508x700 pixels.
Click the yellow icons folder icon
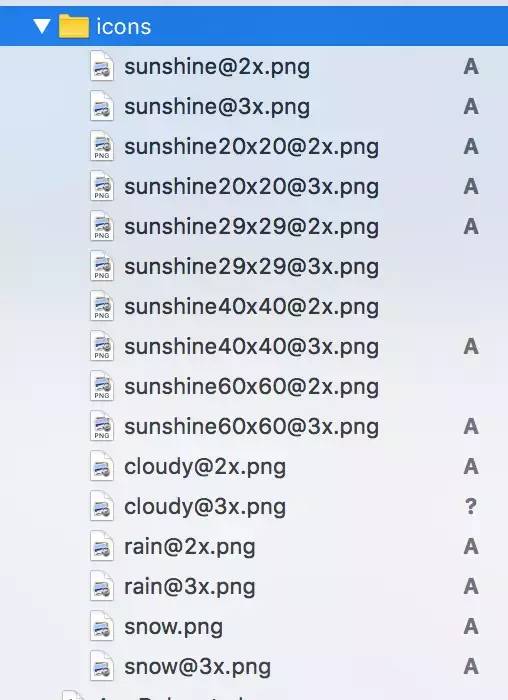pos(74,26)
